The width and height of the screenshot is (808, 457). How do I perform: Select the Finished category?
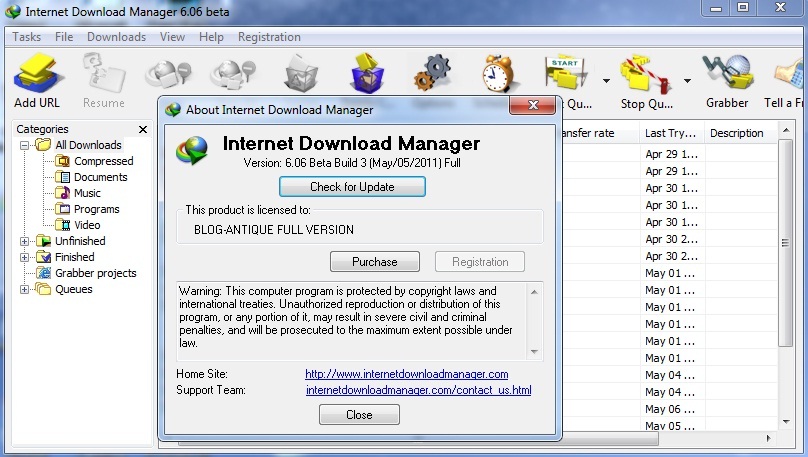(75, 257)
